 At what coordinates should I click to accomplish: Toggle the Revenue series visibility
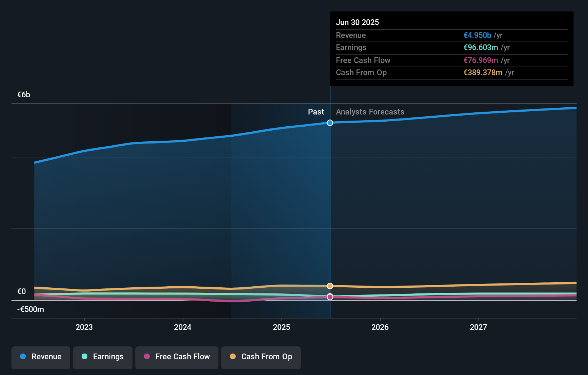(40, 356)
